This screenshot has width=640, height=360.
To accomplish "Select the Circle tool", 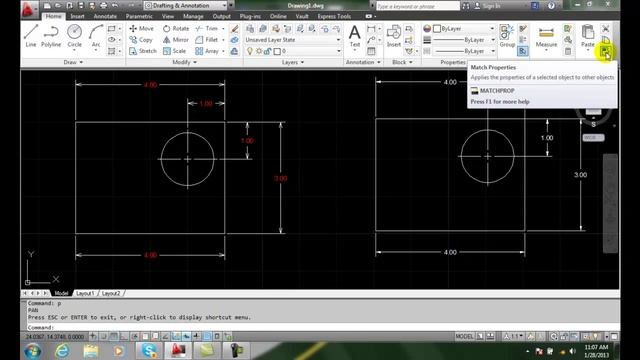I will tap(74, 37).
